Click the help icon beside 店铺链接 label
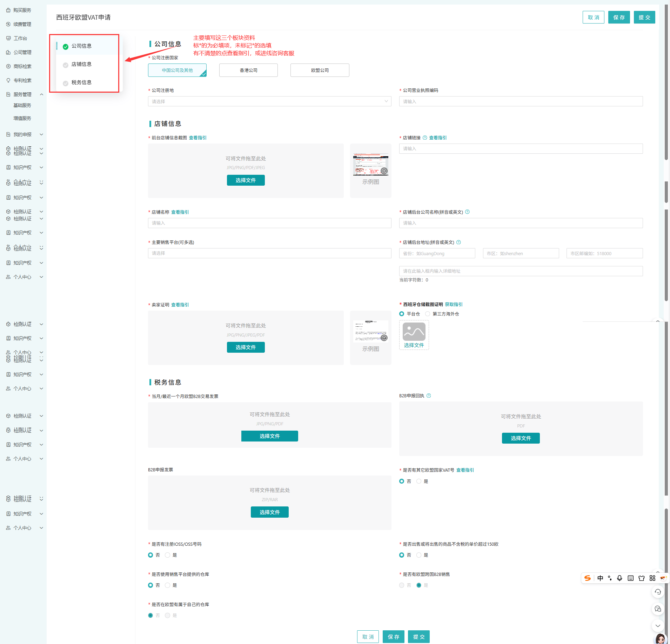Viewport: 670px width, 644px height. (x=425, y=138)
